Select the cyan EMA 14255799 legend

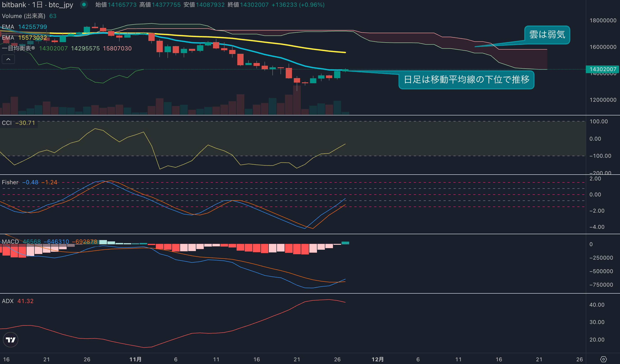[24, 27]
